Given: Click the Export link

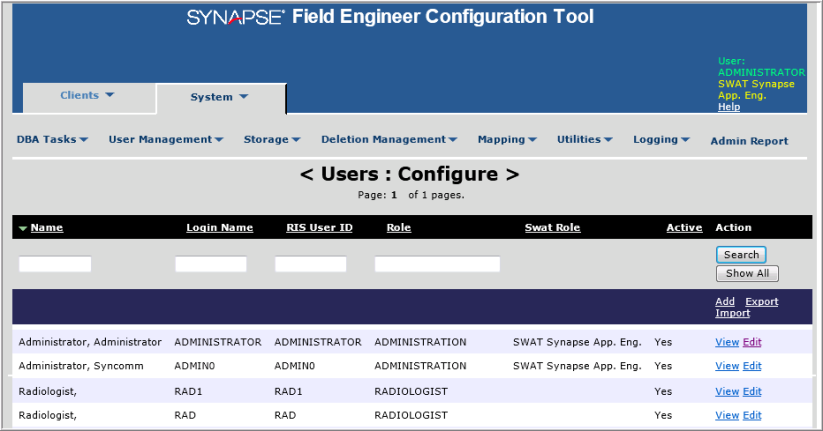Looking at the screenshot, I should (x=762, y=301).
